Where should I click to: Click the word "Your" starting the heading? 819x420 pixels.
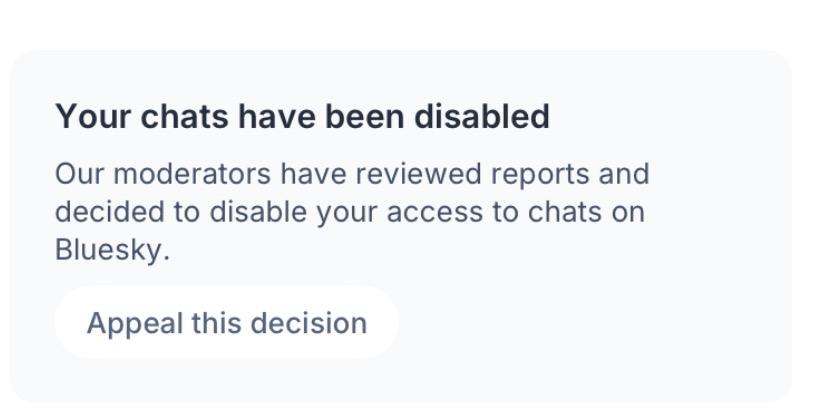92,117
